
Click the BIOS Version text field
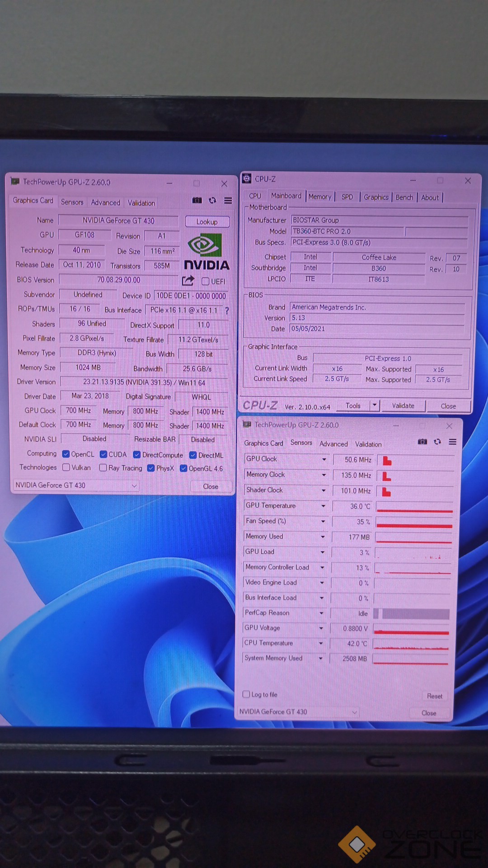[x=119, y=280]
